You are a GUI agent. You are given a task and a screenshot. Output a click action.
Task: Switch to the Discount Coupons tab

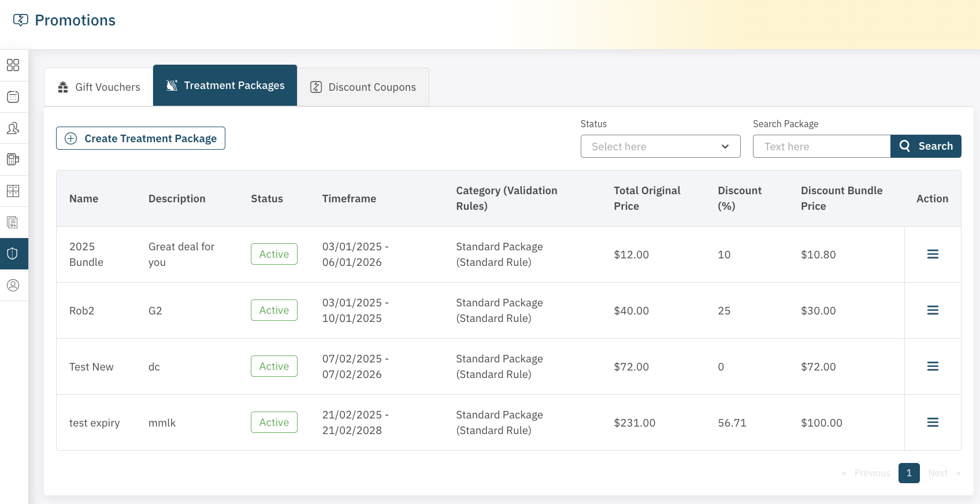tap(363, 87)
